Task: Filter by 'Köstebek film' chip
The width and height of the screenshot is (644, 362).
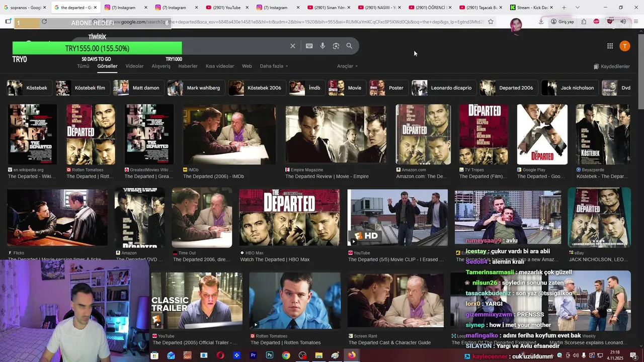Action: click(x=82, y=87)
